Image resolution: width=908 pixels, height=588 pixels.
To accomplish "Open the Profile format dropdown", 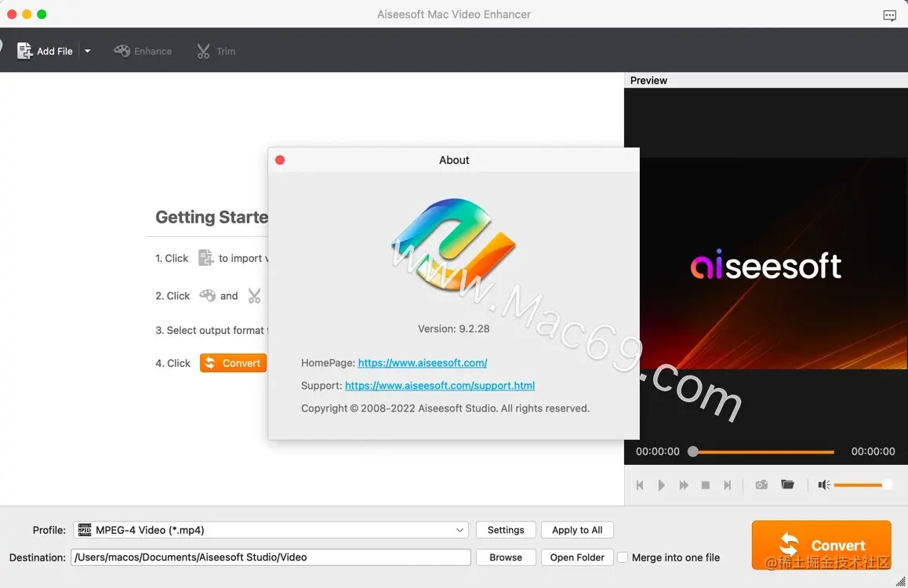I will pyautogui.click(x=271, y=529).
